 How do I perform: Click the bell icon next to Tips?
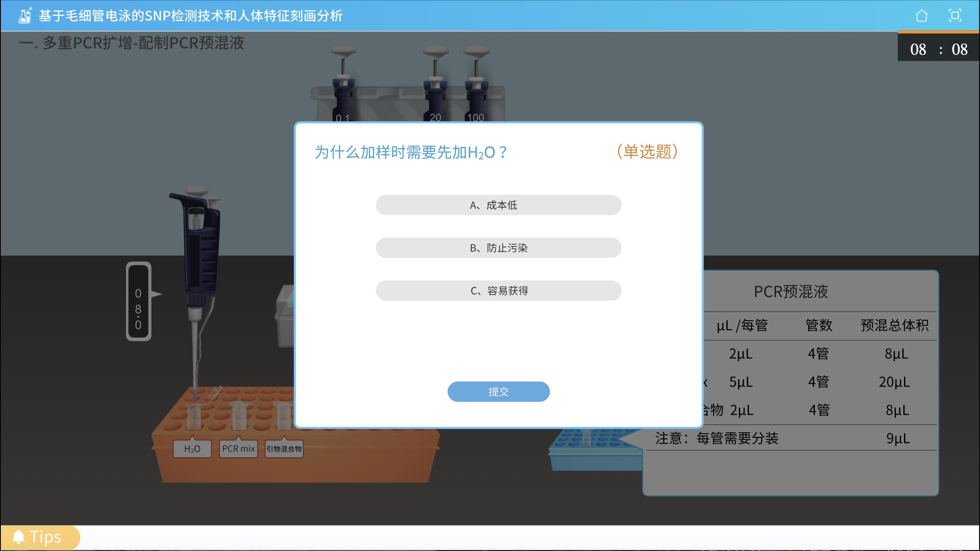pyautogui.click(x=18, y=536)
